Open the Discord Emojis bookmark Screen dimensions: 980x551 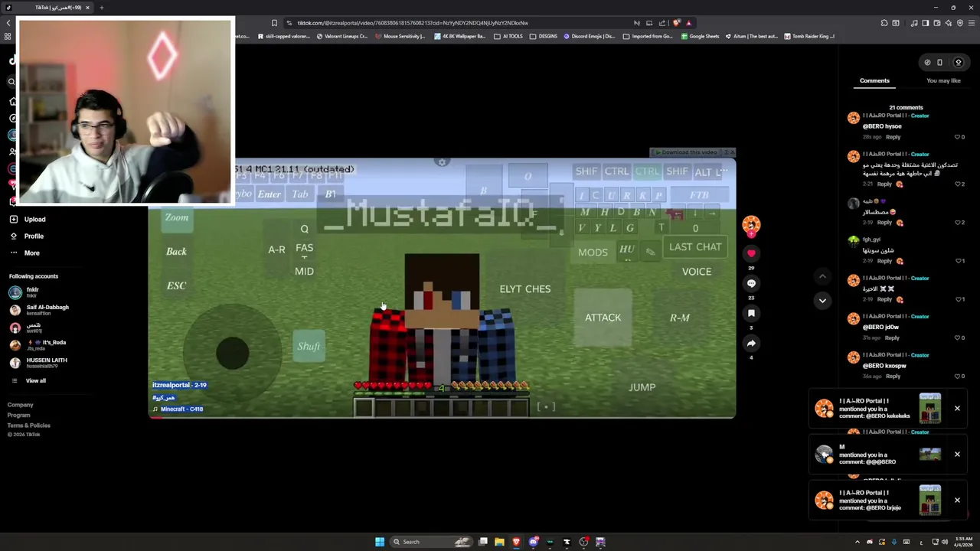(x=590, y=36)
